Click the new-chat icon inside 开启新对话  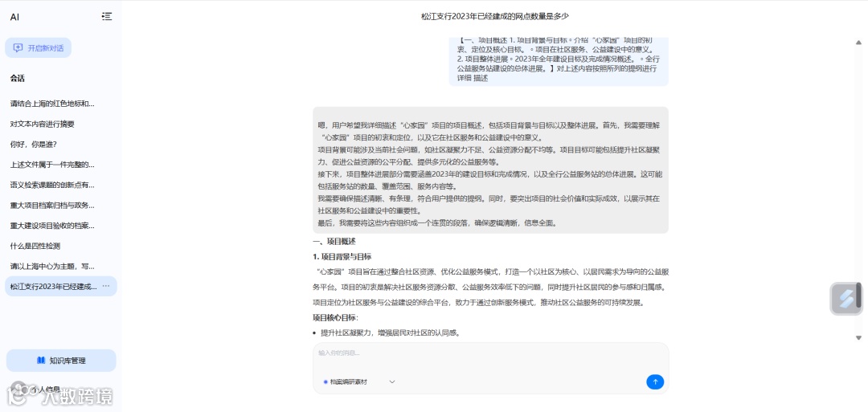(18, 47)
